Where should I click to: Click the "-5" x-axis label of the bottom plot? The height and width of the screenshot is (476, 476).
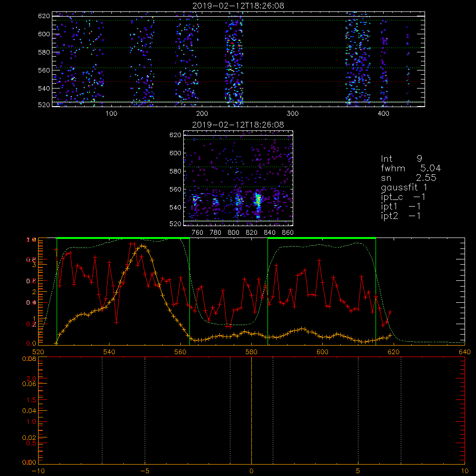[x=145, y=471]
